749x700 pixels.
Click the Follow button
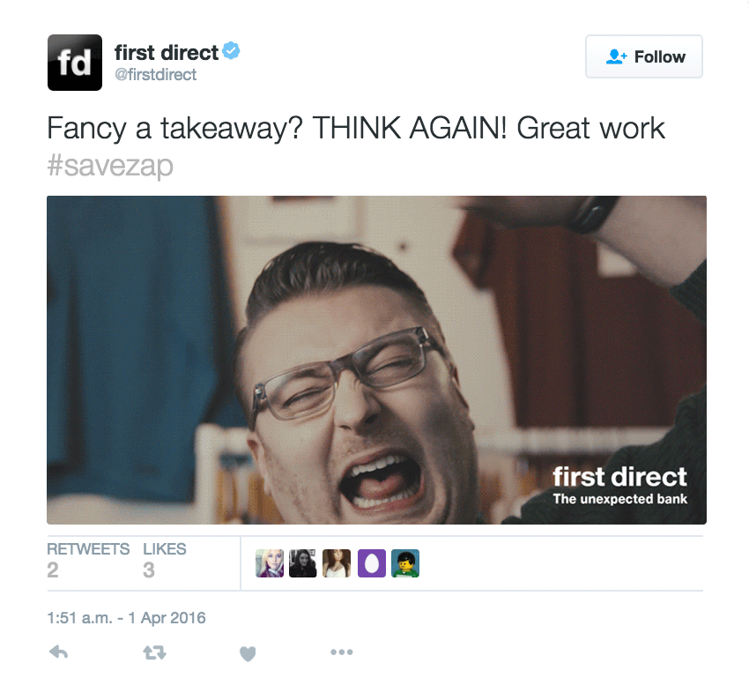pos(644,56)
